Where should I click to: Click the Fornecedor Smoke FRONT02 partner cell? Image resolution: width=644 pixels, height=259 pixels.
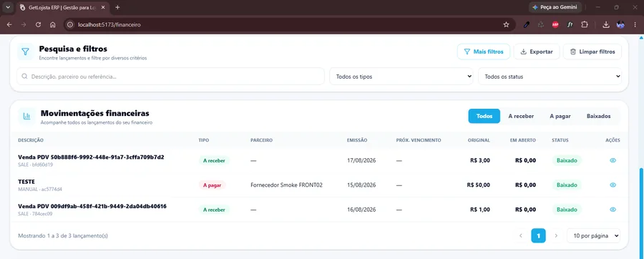tap(286, 185)
